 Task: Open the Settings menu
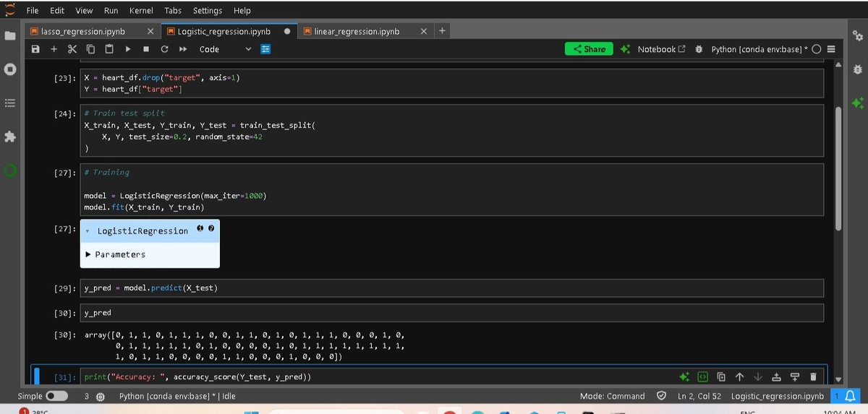click(x=208, y=10)
